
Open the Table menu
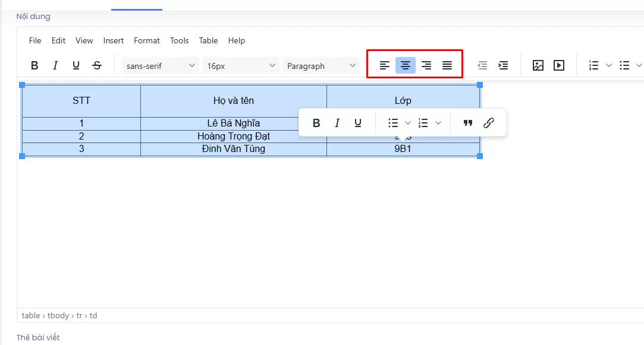click(208, 40)
